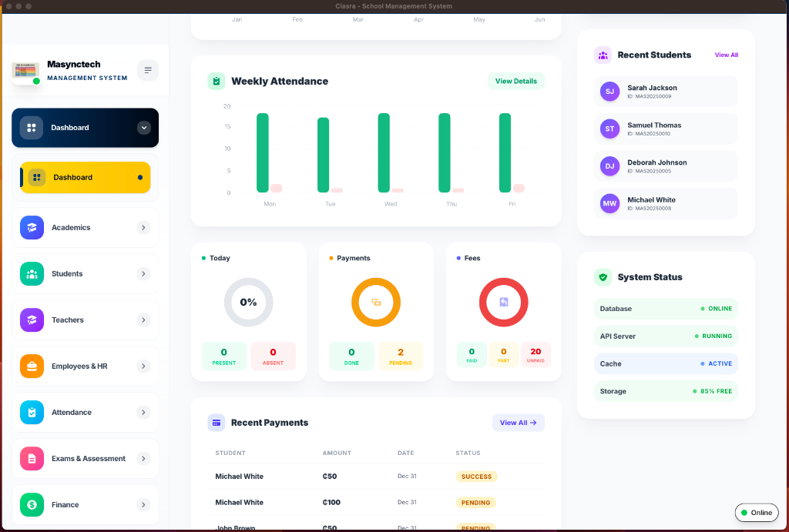
Task: Click the Attendance calendar icon
Action: pos(31,412)
